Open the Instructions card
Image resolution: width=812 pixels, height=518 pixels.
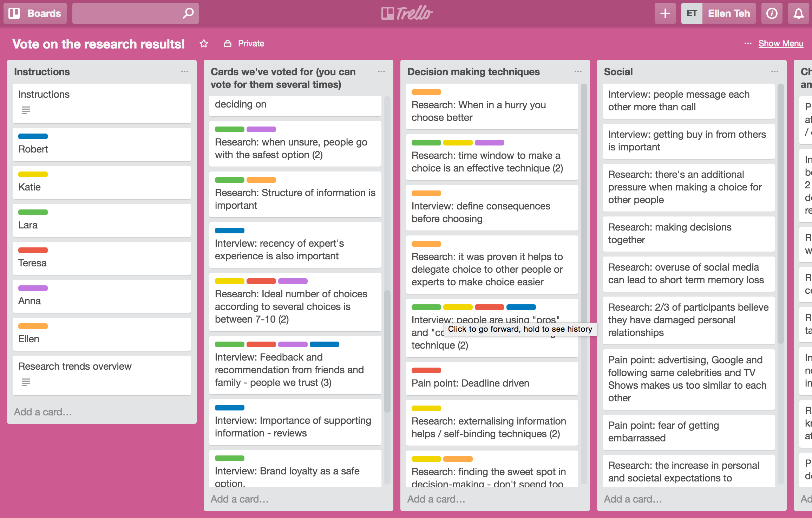(102, 103)
